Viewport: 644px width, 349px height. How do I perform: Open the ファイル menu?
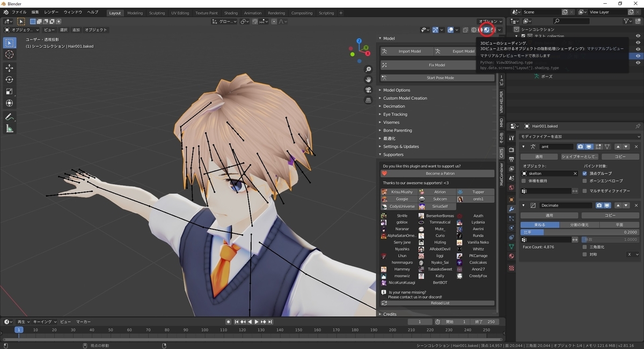(x=19, y=12)
